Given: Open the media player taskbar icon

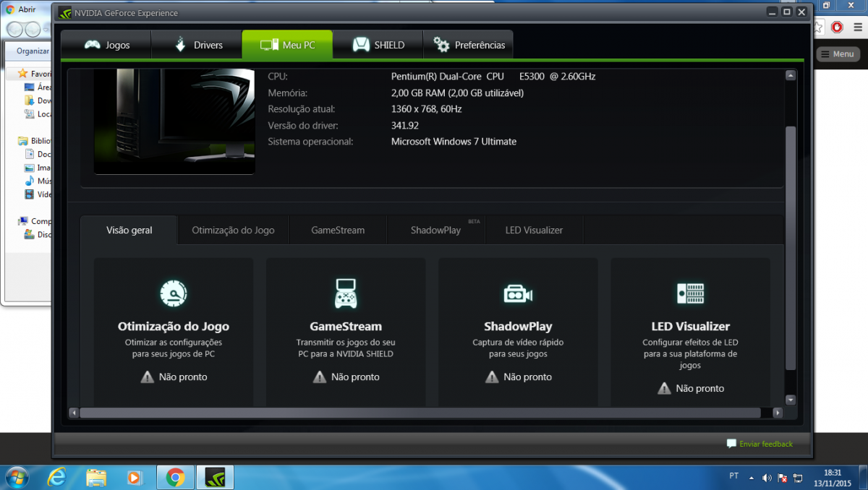Looking at the screenshot, I should coord(135,477).
